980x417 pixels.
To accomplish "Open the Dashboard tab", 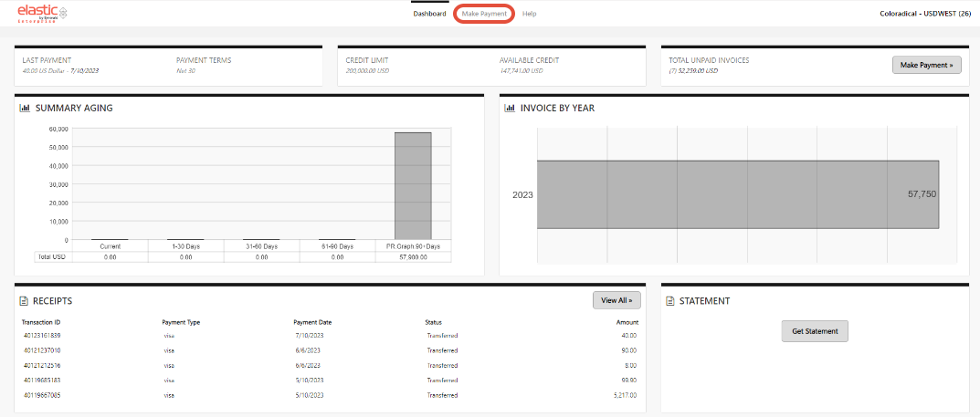I will point(429,14).
